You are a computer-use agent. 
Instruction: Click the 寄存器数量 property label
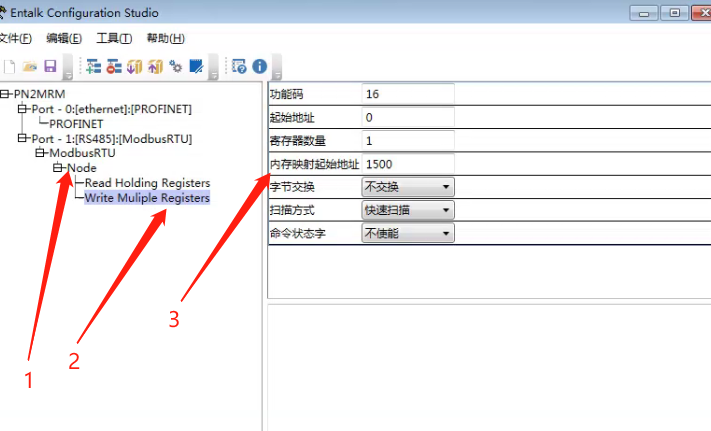coord(297,141)
